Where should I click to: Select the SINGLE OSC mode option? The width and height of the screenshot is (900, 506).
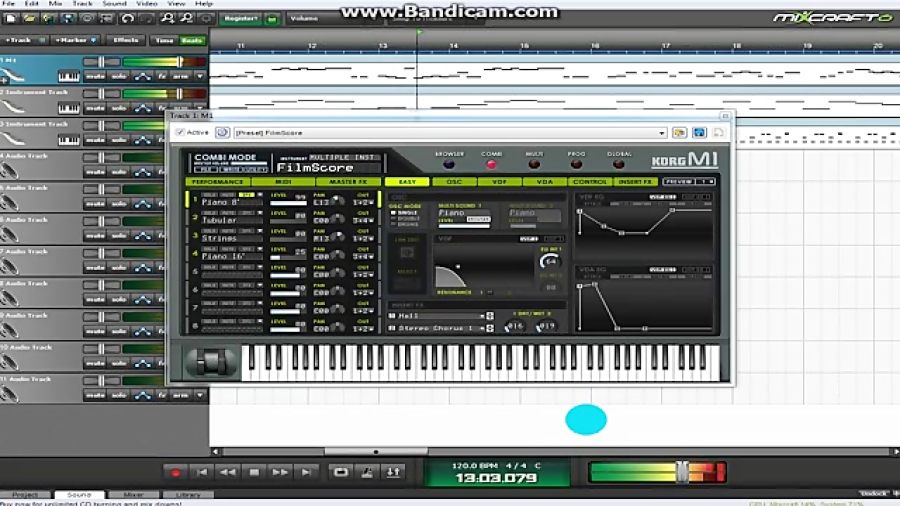click(x=404, y=213)
